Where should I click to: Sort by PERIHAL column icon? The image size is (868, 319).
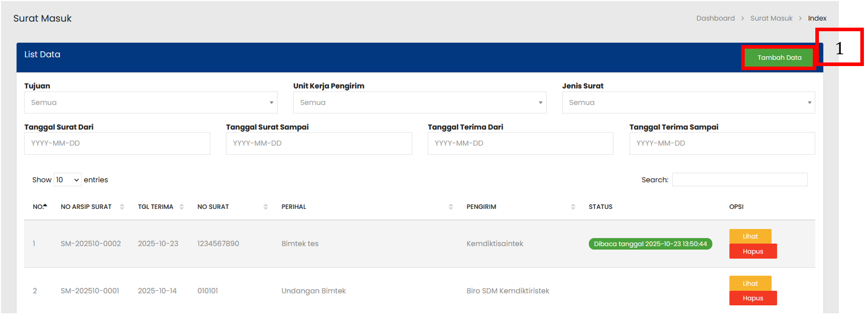[451, 207]
